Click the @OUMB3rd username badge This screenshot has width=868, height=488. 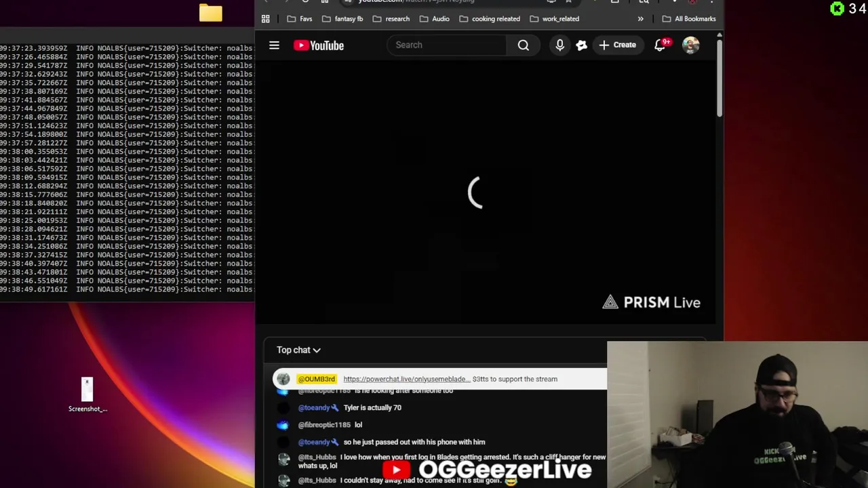tap(317, 379)
